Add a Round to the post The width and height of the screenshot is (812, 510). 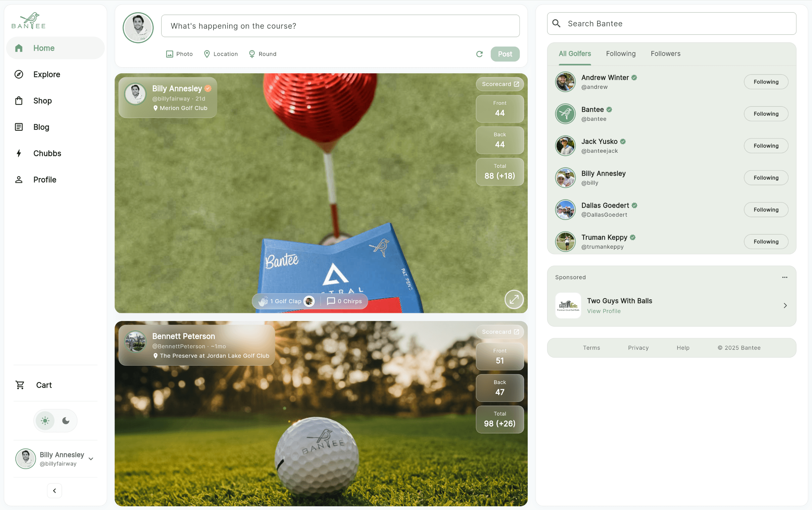pos(262,54)
